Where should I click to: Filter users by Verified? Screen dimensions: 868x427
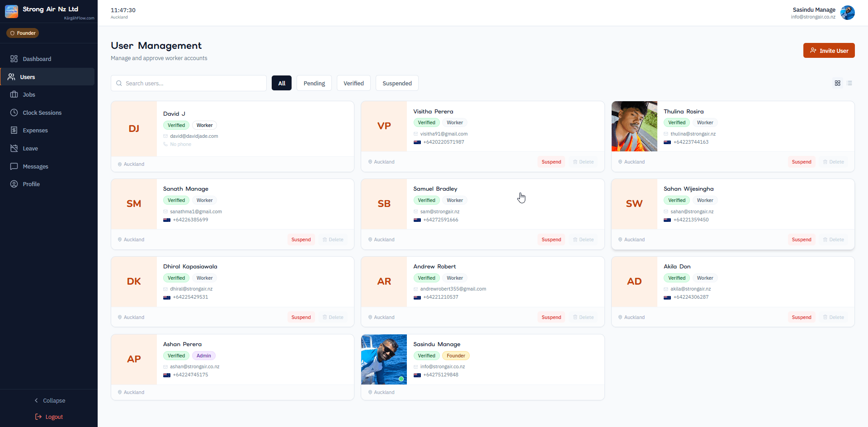point(354,83)
